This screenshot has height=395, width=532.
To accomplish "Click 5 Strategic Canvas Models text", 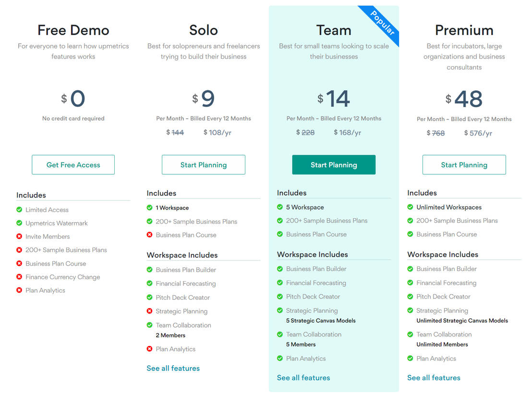I will coord(321,321).
